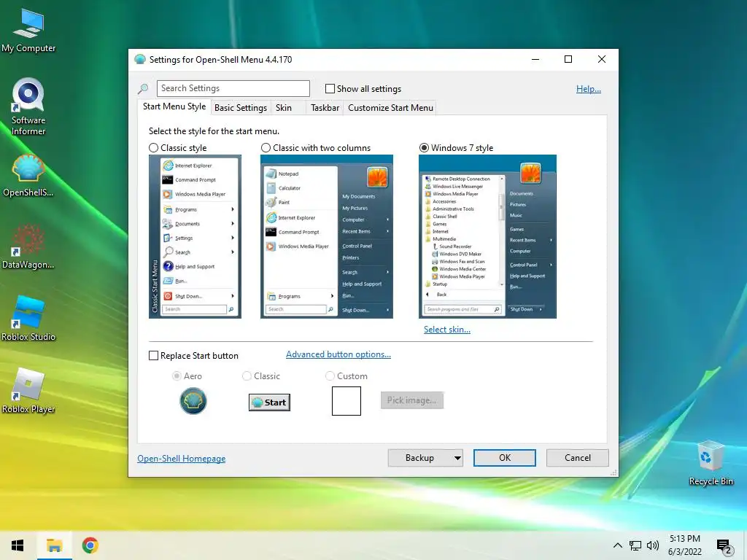Click the Aero shell start button image
This screenshot has height=560, width=747.
coord(193,401)
